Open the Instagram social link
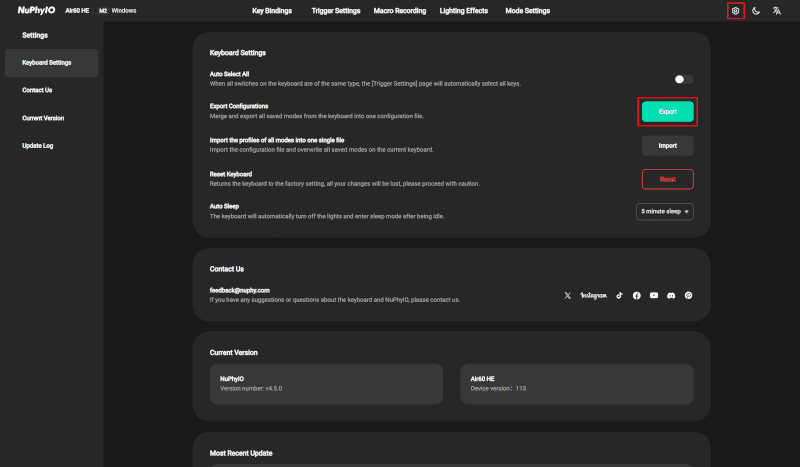 coord(593,296)
